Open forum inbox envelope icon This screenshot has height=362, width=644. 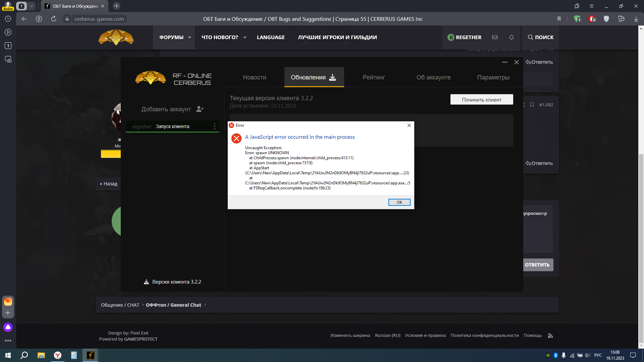(x=495, y=38)
